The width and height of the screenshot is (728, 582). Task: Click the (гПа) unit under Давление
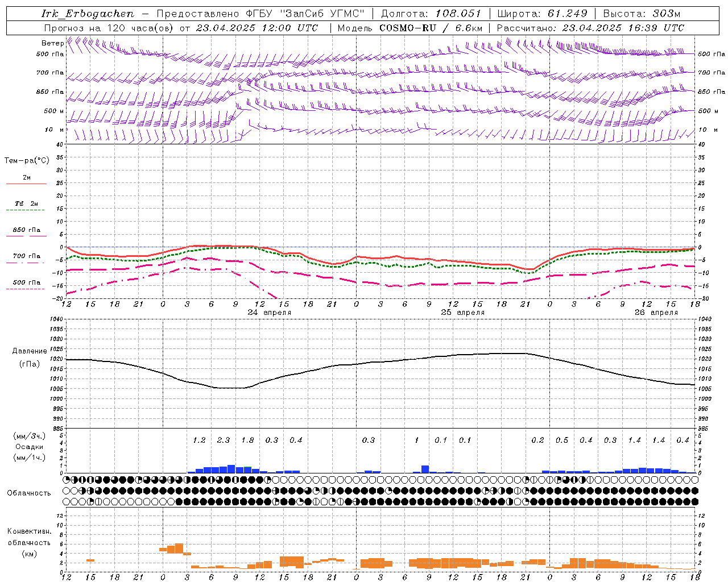click(30, 364)
